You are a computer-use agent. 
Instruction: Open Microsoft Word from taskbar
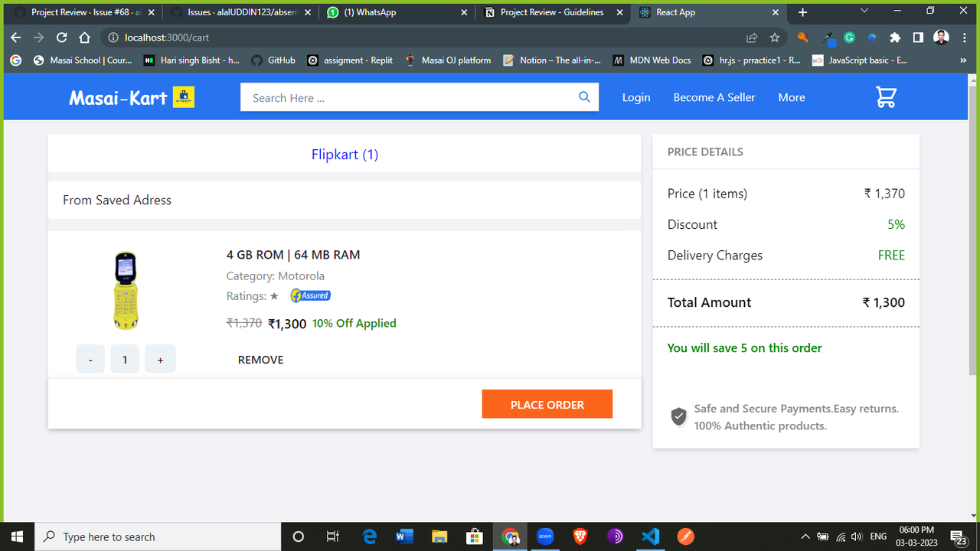click(x=404, y=536)
